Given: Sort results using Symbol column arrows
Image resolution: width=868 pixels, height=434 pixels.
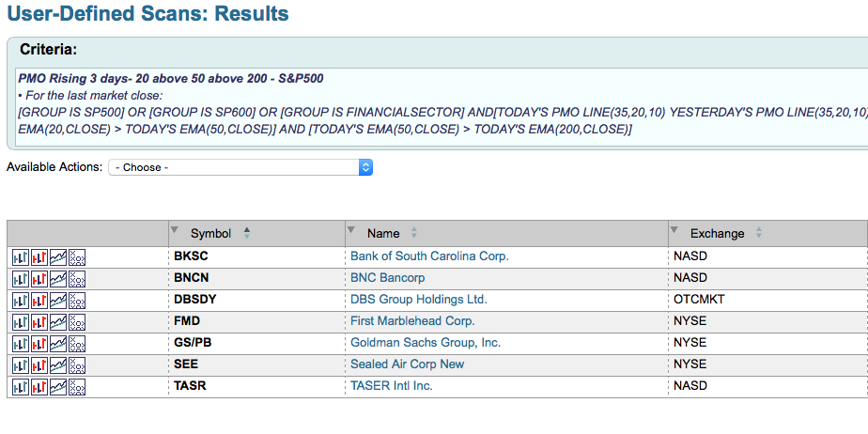Looking at the screenshot, I should (247, 233).
